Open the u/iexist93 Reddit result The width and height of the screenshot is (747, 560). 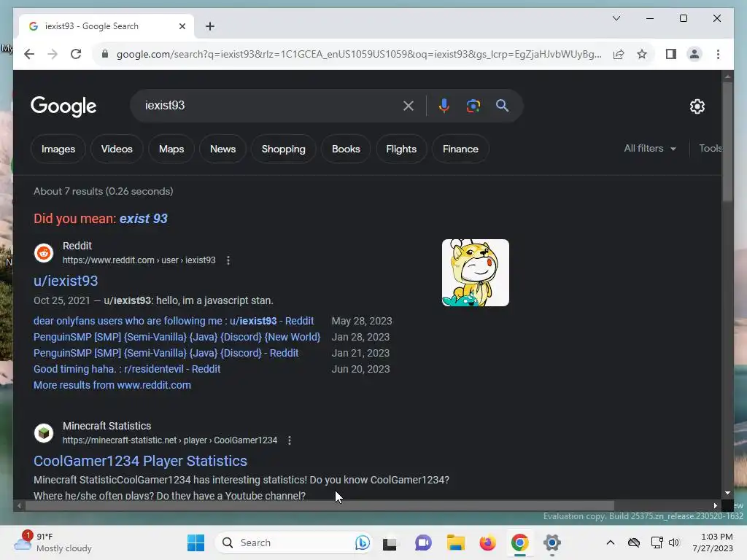[66, 281]
